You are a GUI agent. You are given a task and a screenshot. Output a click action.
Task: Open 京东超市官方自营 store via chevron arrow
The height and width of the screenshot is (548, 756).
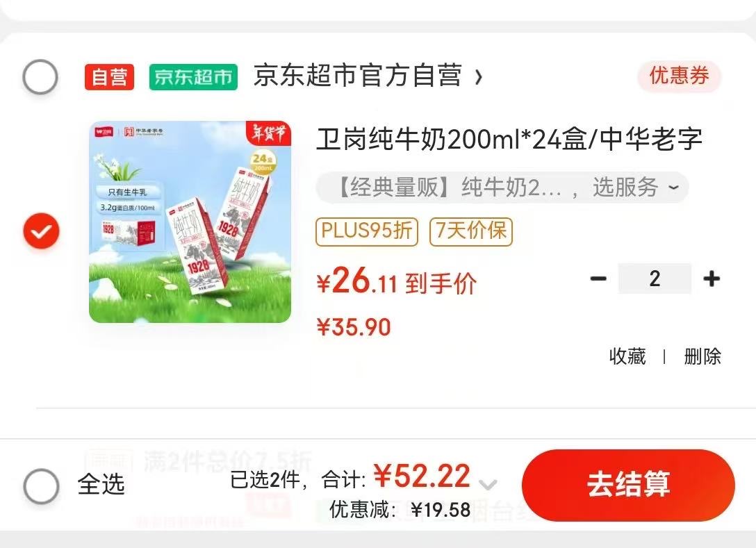point(478,77)
